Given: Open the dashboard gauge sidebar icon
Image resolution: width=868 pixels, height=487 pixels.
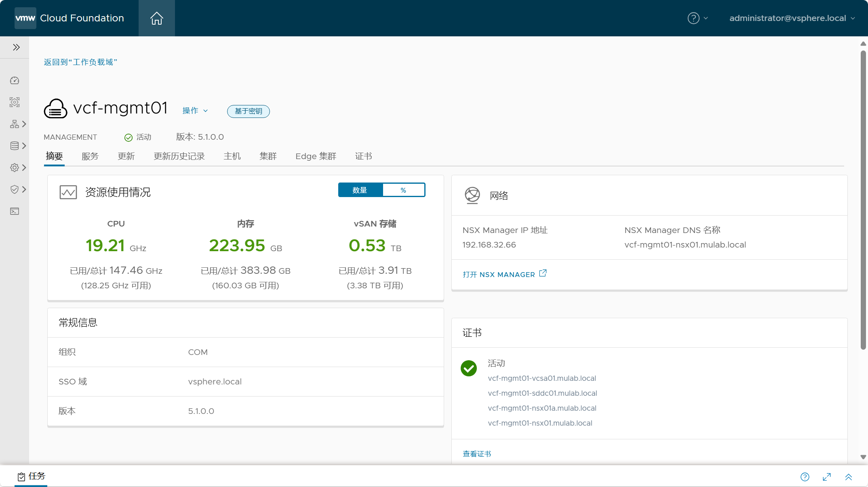Looking at the screenshot, I should click(x=15, y=80).
